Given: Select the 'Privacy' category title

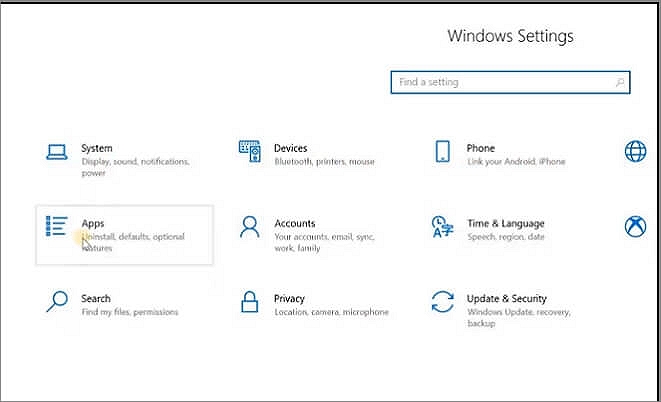Looking at the screenshot, I should pyautogui.click(x=290, y=298).
